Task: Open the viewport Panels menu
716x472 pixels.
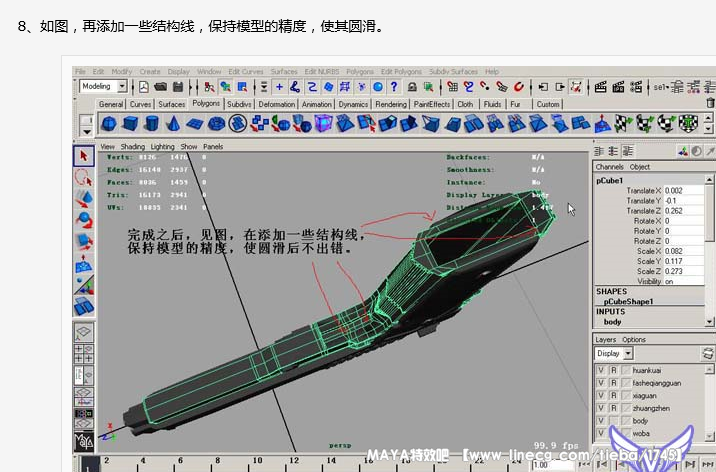Action: [213, 147]
